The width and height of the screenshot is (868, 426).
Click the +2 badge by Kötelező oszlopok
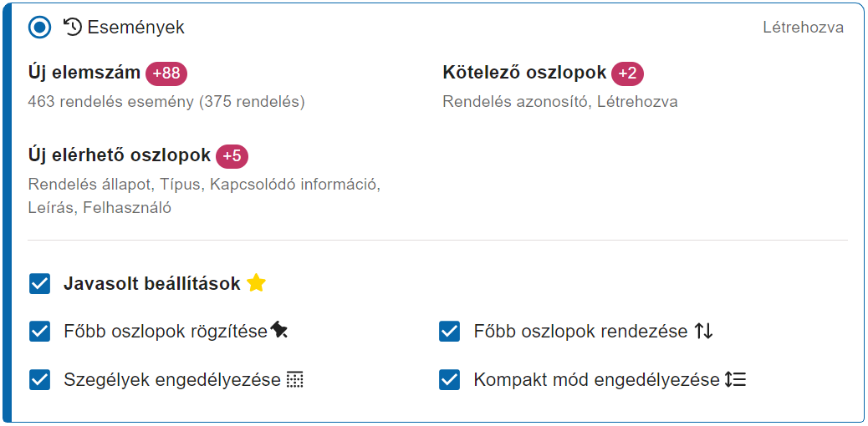[x=627, y=74]
